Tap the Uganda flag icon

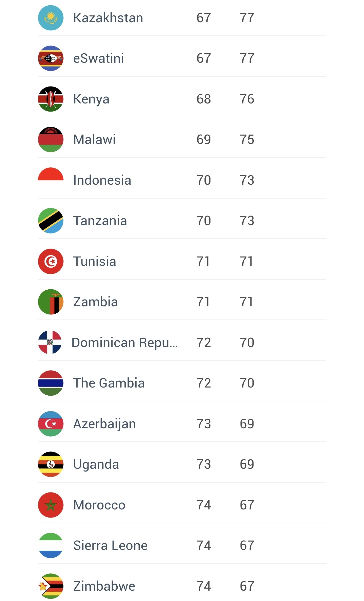click(51, 464)
